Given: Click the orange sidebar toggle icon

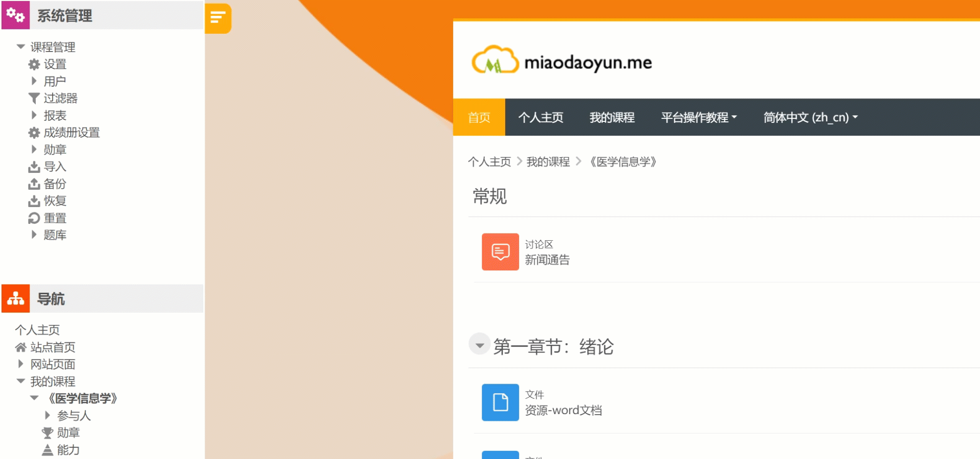Looking at the screenshot, I should tap(218, 18).
